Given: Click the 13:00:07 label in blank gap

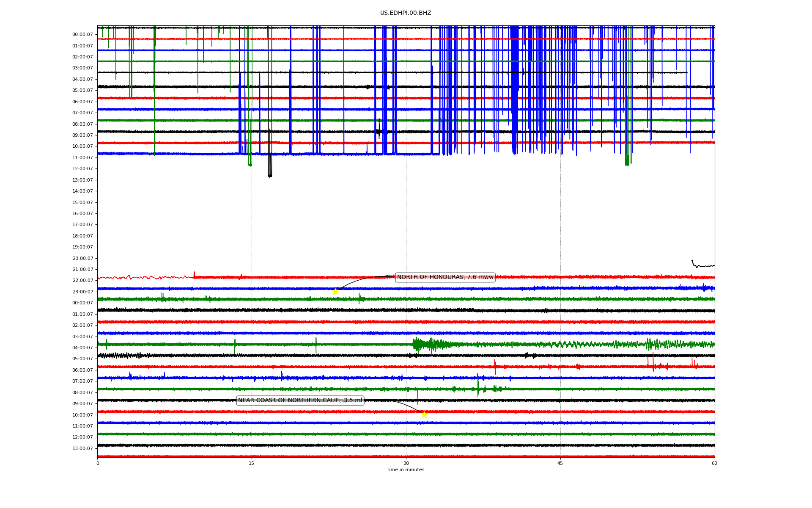Looking at the screenshot, I should (x=82, y=180).
